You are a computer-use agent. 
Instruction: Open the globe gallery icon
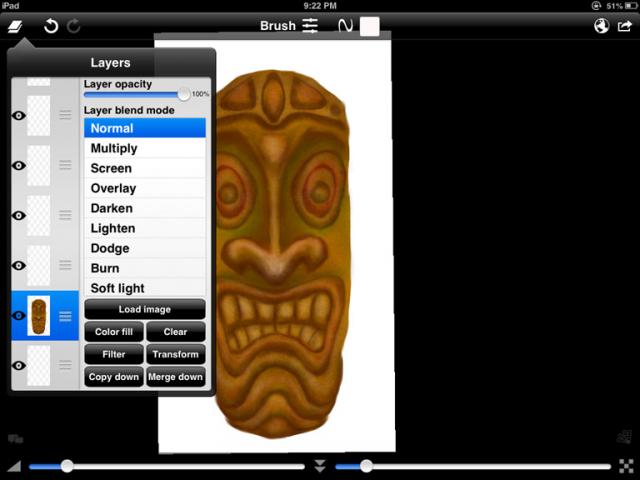pos(601,26)
